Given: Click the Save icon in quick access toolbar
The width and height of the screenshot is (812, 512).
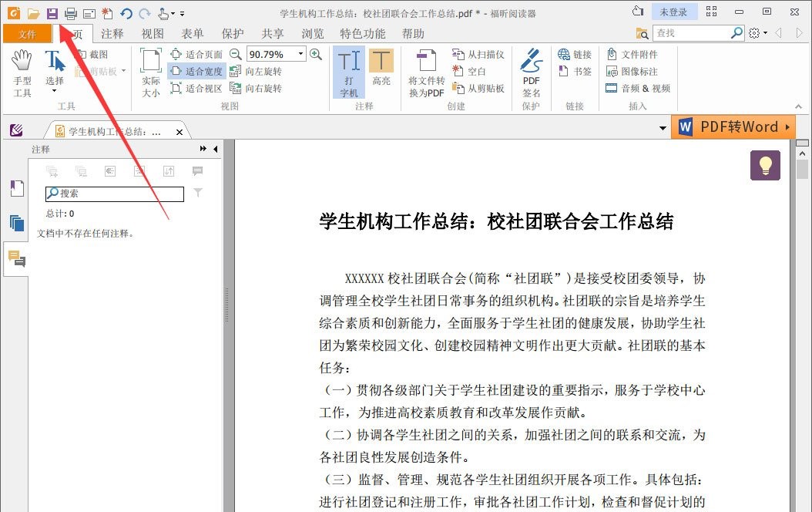Looking at the screenshot, I should 51,12.
